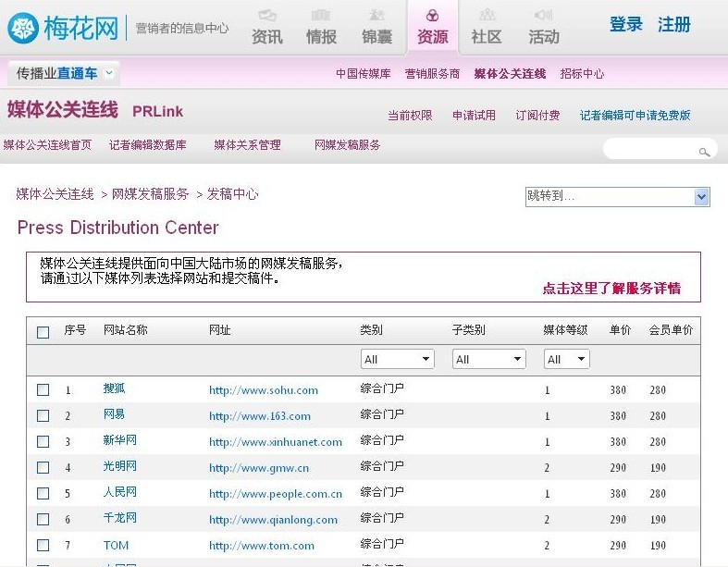Open the 人民网 site name link

(119, 492)
